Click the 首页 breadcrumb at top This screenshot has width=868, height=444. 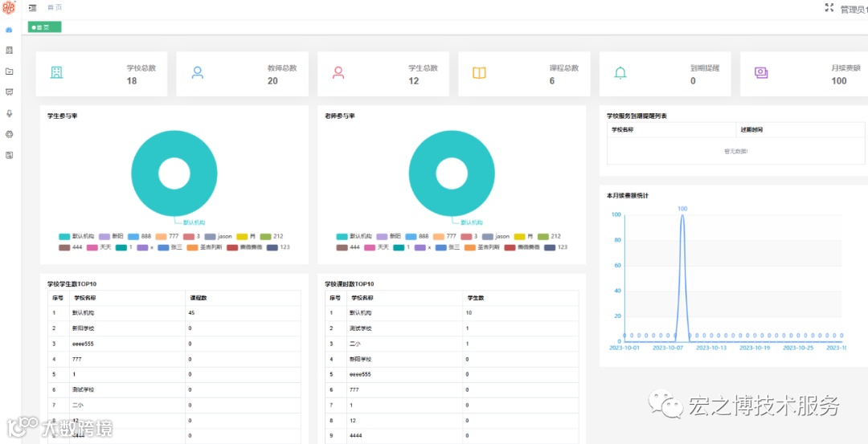[x=55, y=8]
